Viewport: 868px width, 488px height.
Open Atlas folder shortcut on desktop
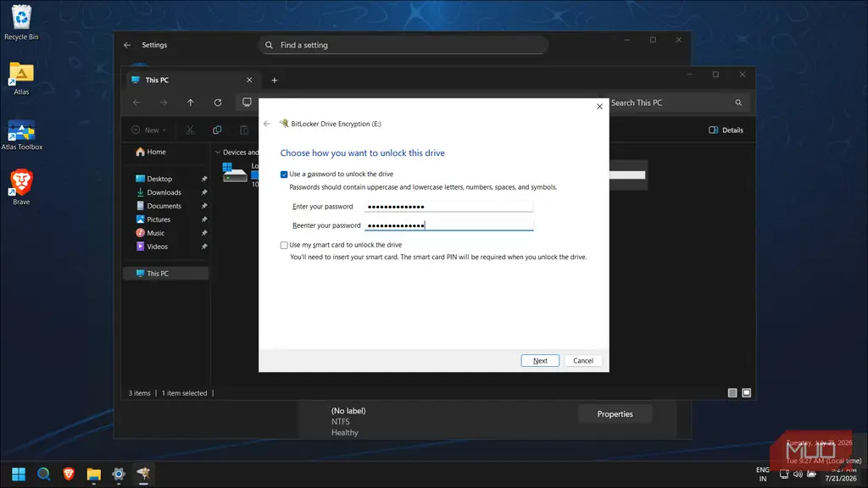21,79
